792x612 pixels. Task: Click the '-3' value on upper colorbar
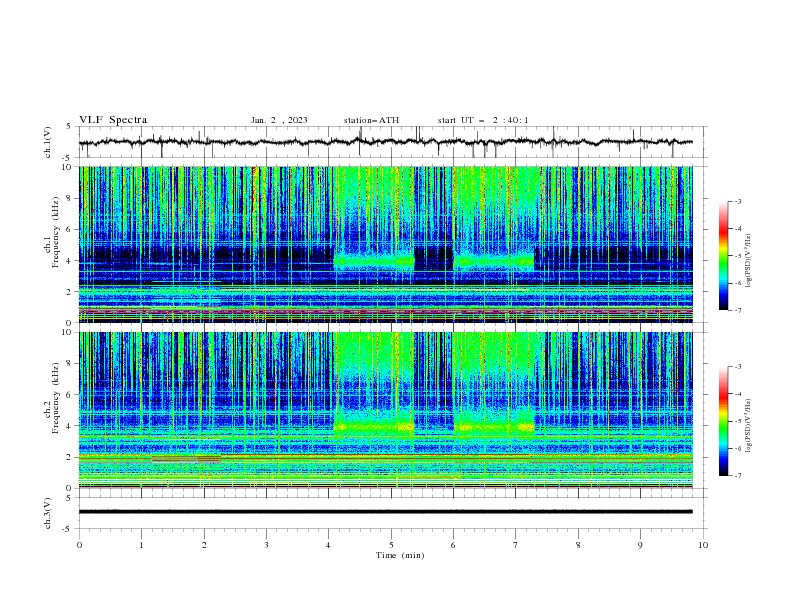click(x=737, y=201)
